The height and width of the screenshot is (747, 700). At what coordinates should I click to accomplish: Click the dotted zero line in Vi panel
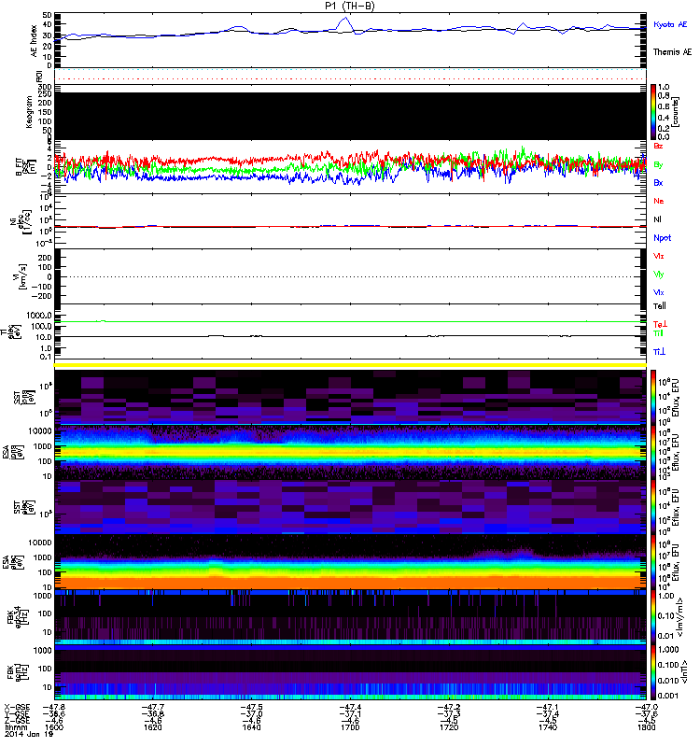pos(350,276)
